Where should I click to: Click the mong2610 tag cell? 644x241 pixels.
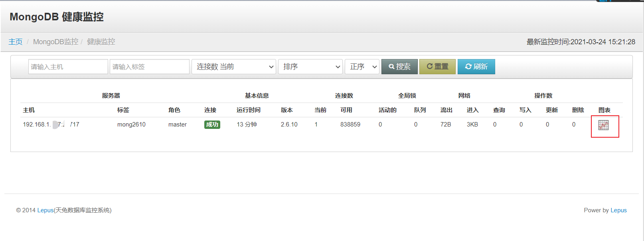click(x=131, y=124)
